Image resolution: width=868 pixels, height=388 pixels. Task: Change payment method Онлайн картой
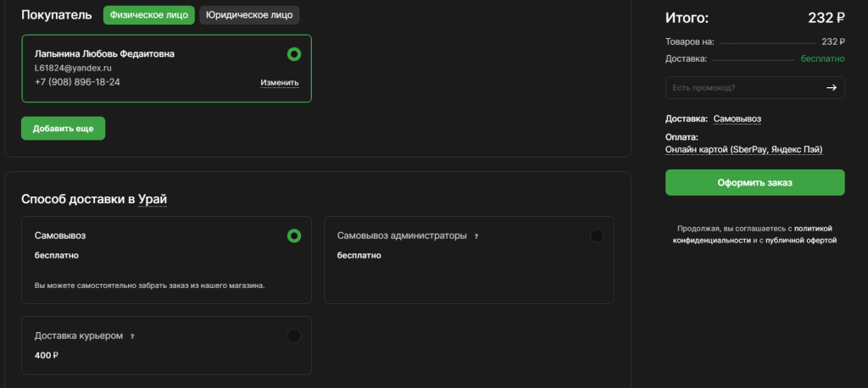click(743, 150)
